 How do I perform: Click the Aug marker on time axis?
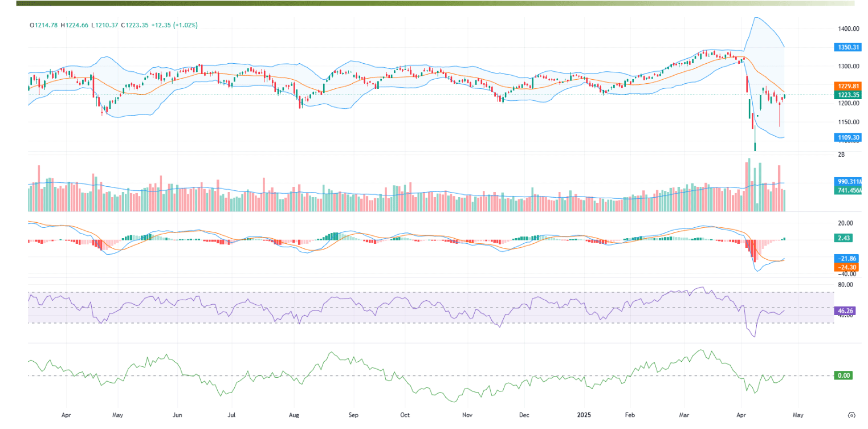coord(294,415)
